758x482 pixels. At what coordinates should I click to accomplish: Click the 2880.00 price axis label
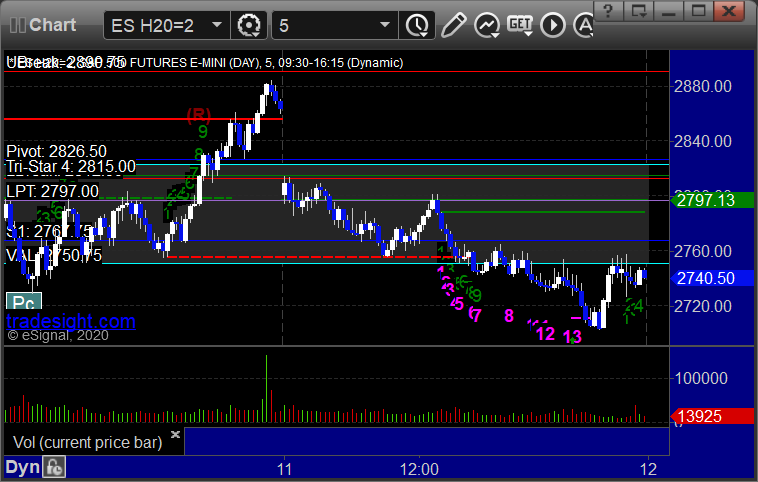[x=702, y=87]
